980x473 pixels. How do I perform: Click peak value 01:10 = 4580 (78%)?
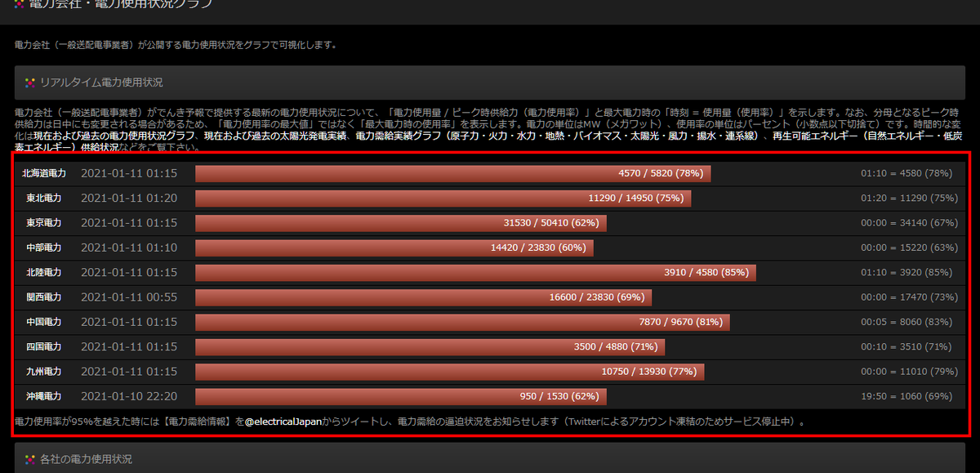[x=906, y=173]
